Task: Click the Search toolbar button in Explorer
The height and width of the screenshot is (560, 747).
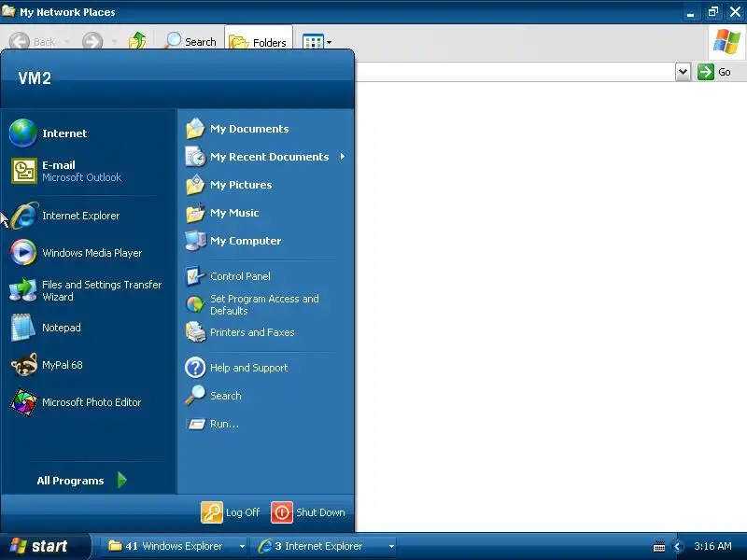Action: click(x=190, y=41)
